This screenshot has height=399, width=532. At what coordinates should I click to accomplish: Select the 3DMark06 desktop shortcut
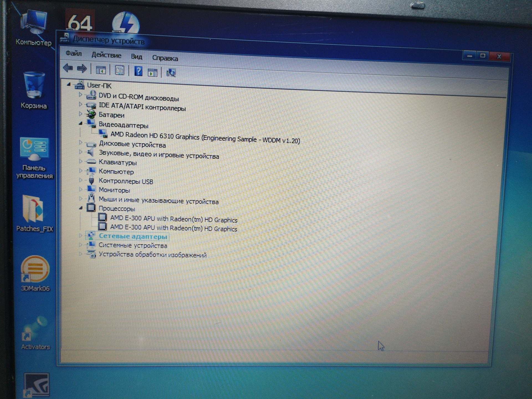coord(35,274)
